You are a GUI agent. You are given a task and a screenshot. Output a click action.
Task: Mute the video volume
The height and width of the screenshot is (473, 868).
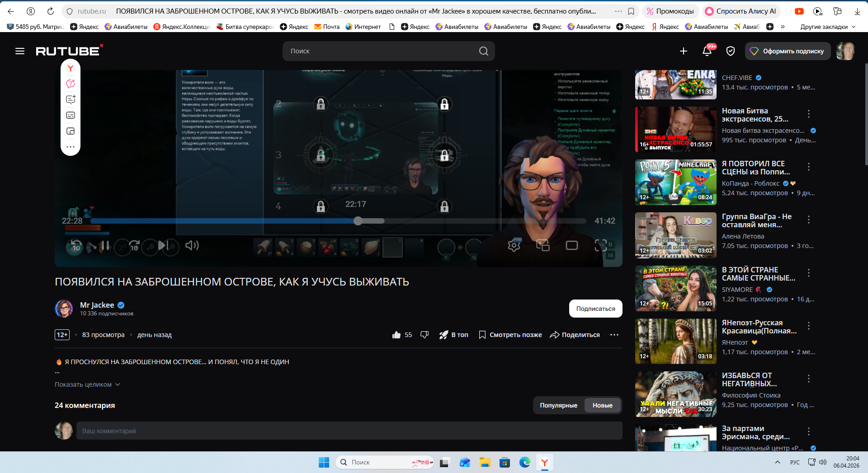point(192,245)
